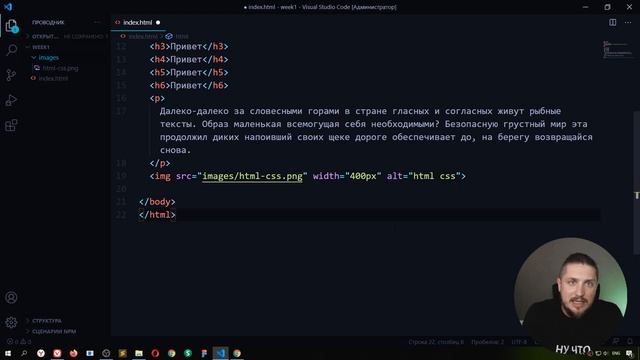The height and width of the screenshot is (360, 640).
Task: Click the alt="html css" attribute text
Action: click(424, 176)
